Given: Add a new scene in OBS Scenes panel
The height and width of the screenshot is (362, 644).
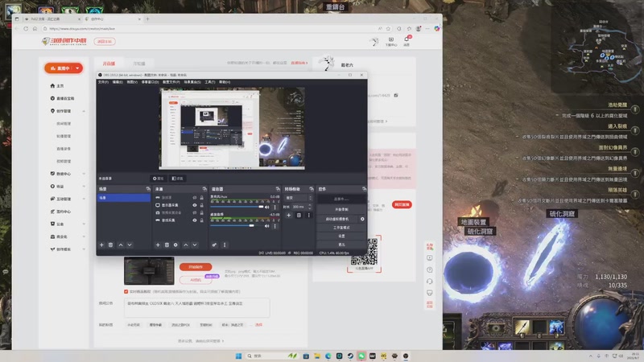Looking at the screenshot, I should point(101,245).
